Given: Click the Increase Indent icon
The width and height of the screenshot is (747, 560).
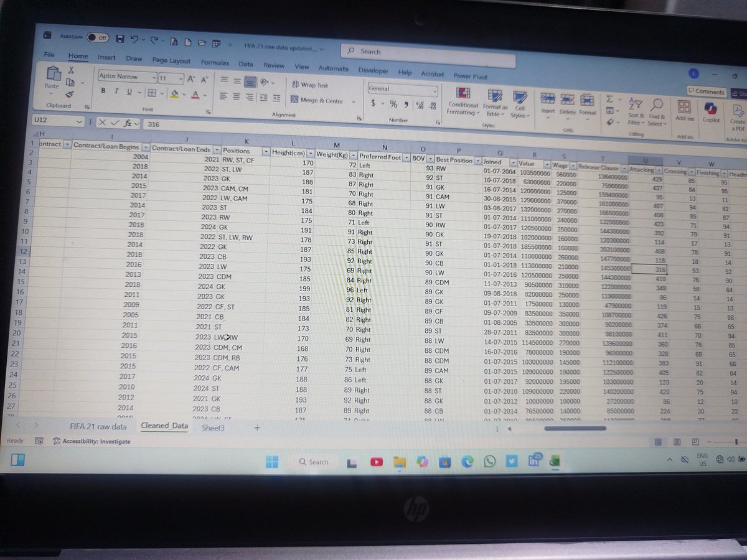Looking at the screenshot, I should tap(276, 98).
